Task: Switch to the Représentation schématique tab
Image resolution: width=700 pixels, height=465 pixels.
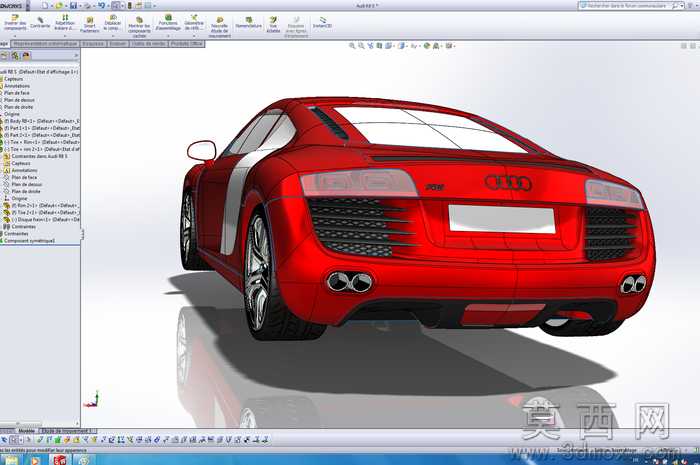Action: 45,44
